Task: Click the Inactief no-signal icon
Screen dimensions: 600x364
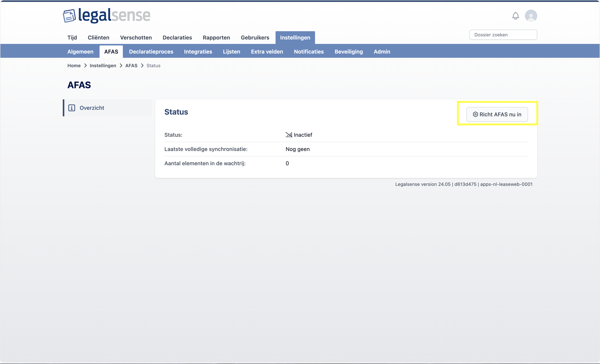Action: pos(289,135)
